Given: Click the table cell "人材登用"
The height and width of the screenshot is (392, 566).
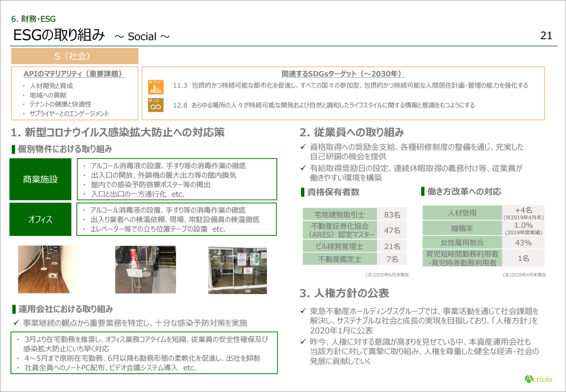Looking at the screenshot, I should coord(462,213).
